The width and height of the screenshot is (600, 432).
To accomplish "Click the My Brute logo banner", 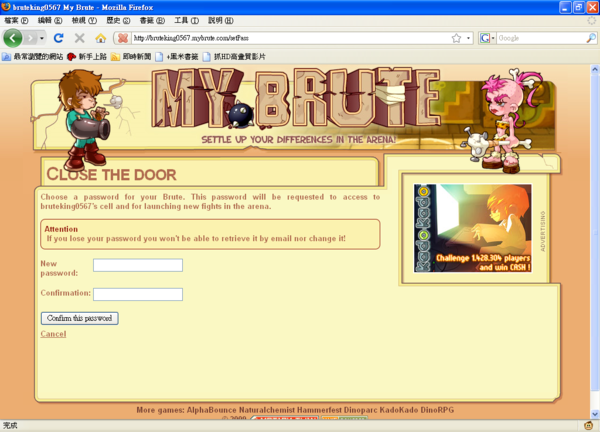I will (295, 98).
